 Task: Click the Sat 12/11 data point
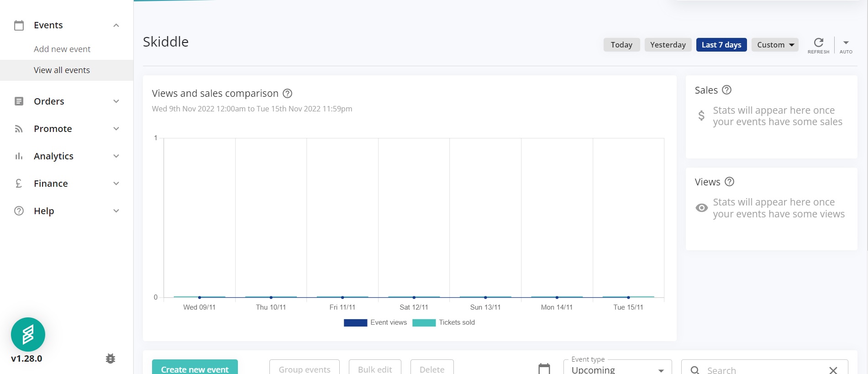click(414, 297)
